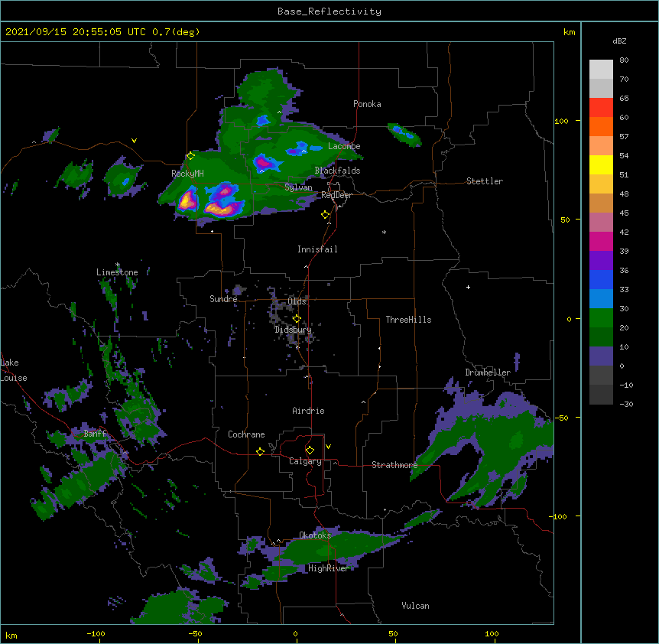
Task: Click the Banff town label
Action: pos(95,434)
